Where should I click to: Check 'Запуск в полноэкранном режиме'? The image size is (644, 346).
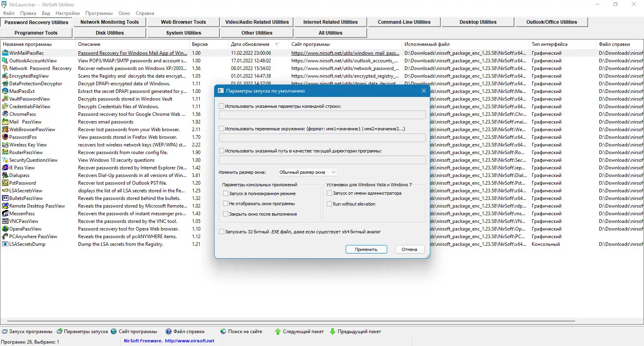click(225, 194)
